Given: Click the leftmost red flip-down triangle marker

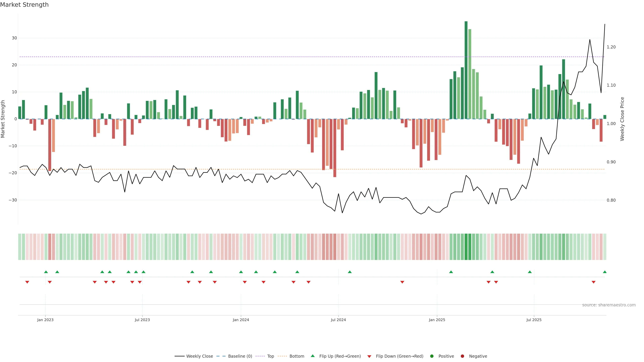Looking at the screenshot, I should click(x=27, y=282).
